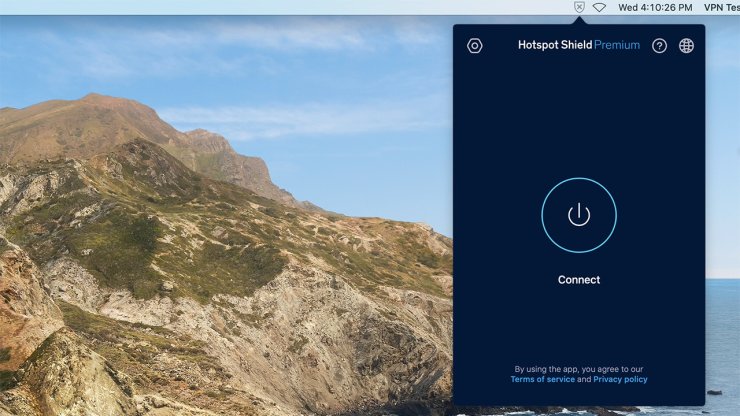Screen dimensions: 740x416
Task: Open the Wi-Fi menu bar icon
Action: click(599, 8)
